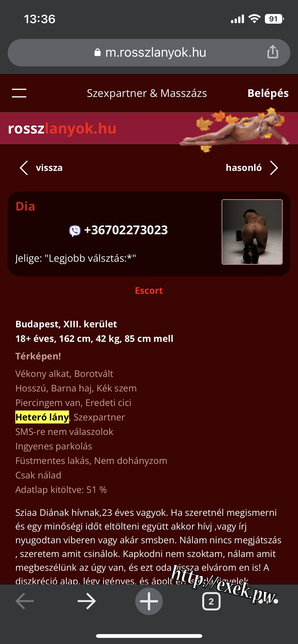This screenshot has height=644, width=298.
Task: Tap the Escort category label
Action: coord(149,290)
